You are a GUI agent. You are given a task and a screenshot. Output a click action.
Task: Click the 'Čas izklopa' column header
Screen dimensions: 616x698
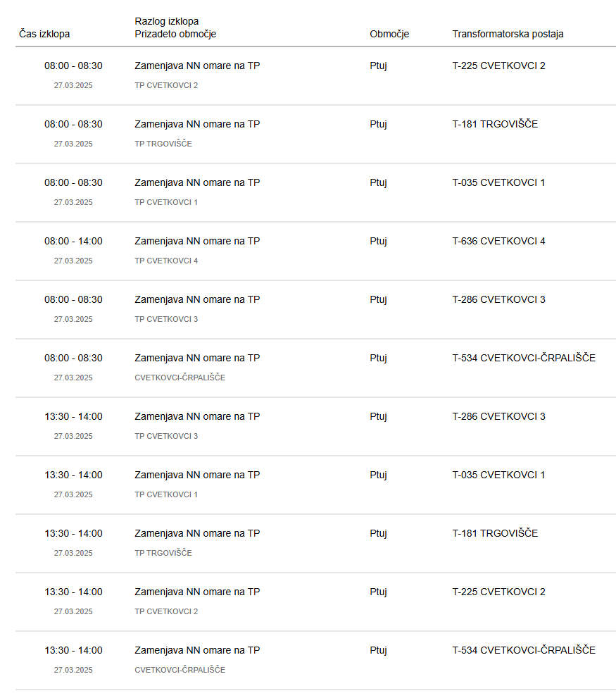[44, 34]
